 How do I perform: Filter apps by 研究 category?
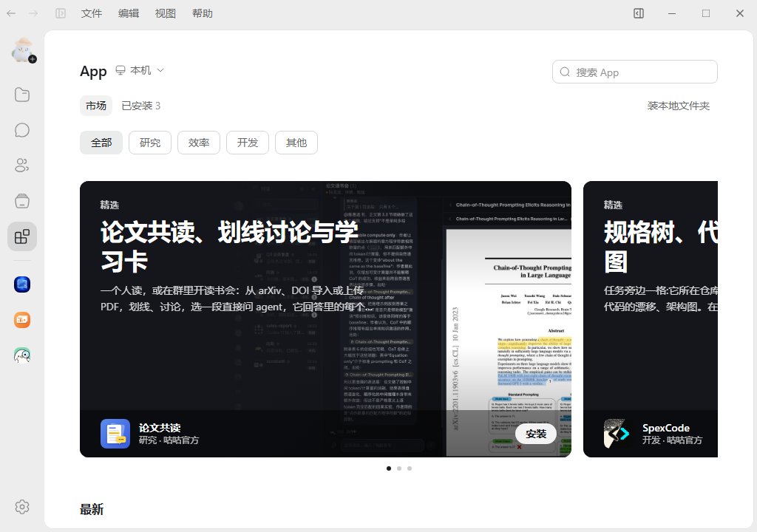click(150, 143)
